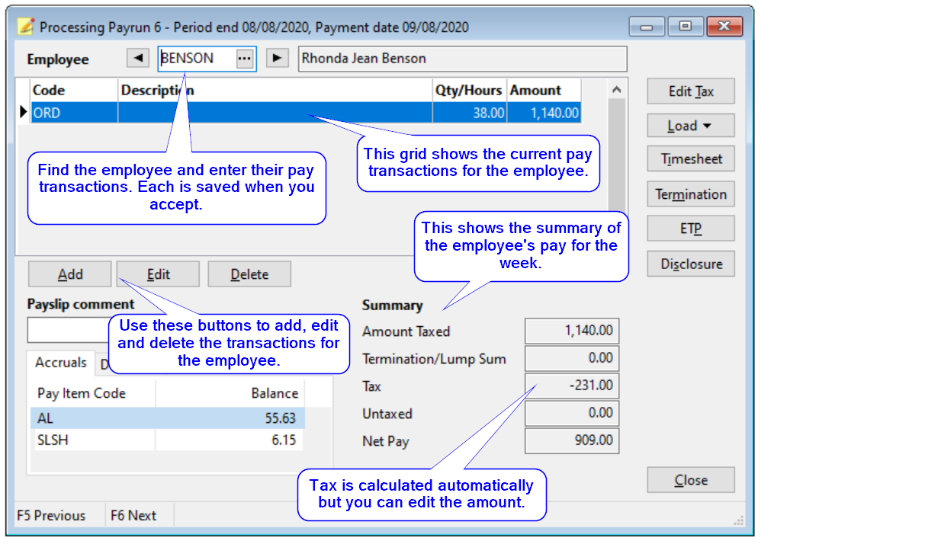Image resolution: width=941 pixels, height=560 pixels.
Task: Delete the selected pay transaction
Action: click(x=249, y=274)
